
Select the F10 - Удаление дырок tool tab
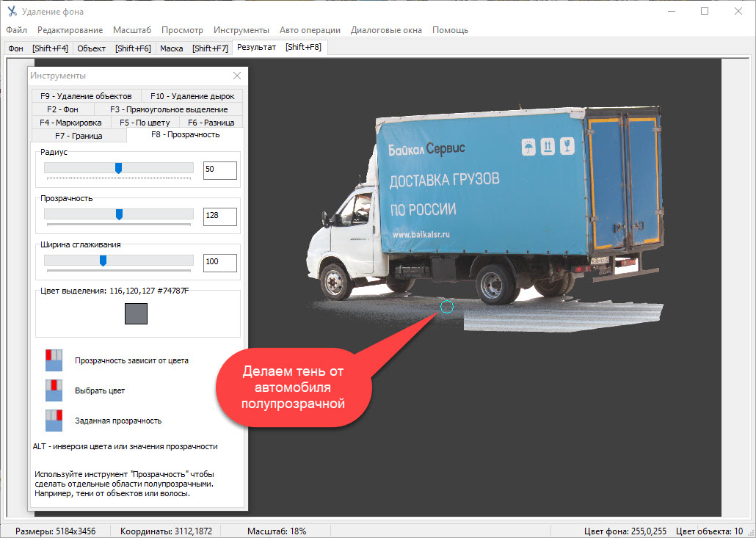(192, 96)
